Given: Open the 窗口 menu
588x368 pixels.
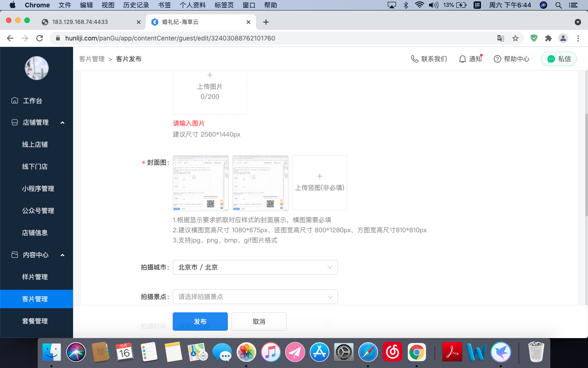Looking at the screenshot, I should [x=249, y=5].
